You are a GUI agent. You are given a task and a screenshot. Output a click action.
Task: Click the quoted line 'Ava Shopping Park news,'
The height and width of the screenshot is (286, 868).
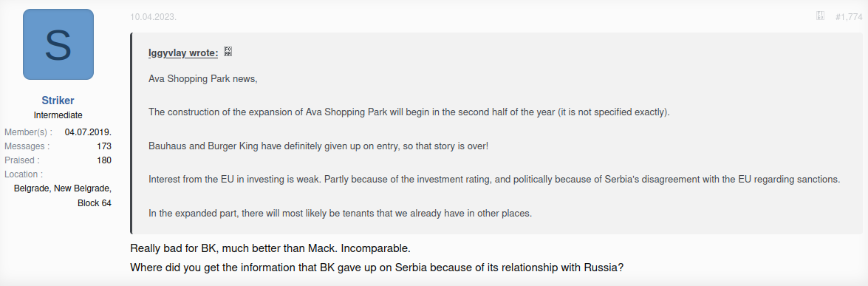[x=203, y=78]
